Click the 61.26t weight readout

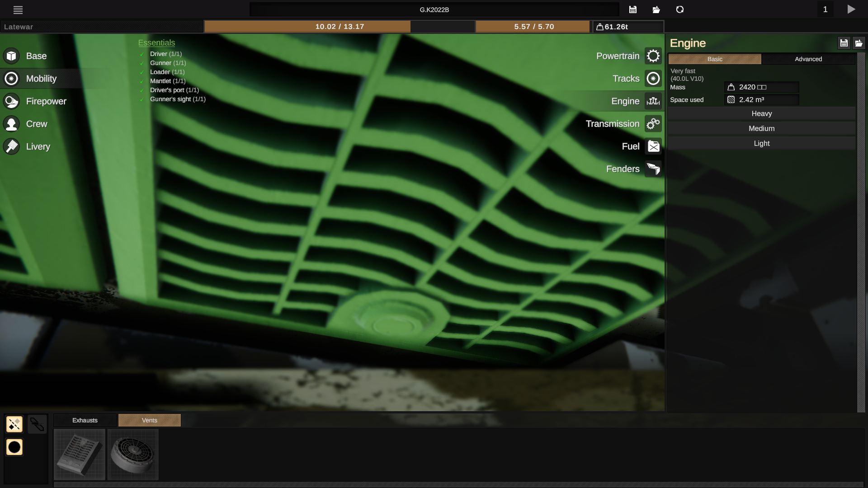(x=628, y=27)
